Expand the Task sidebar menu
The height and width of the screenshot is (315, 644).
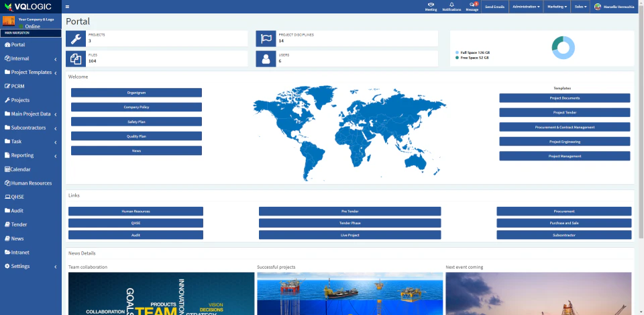31,142
